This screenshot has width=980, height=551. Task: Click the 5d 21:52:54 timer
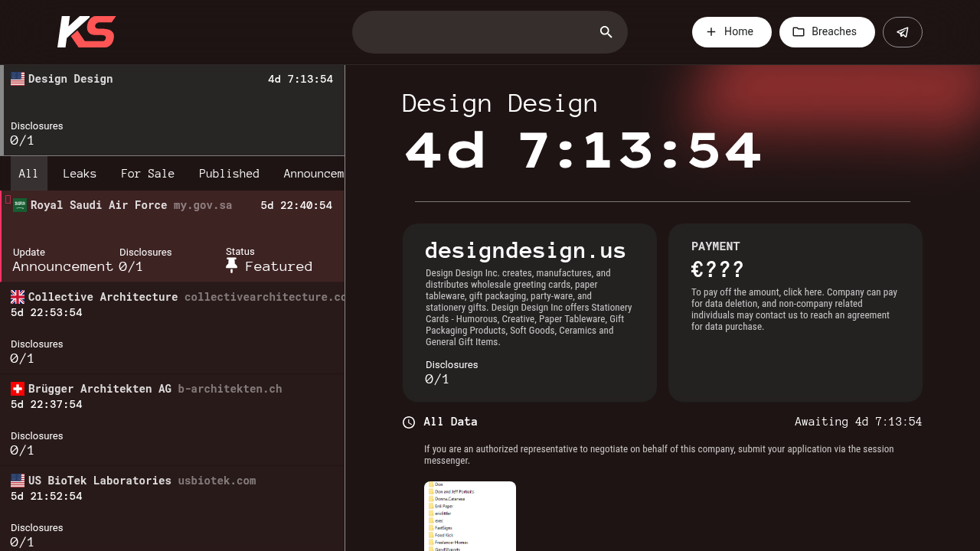click(47, 497)
